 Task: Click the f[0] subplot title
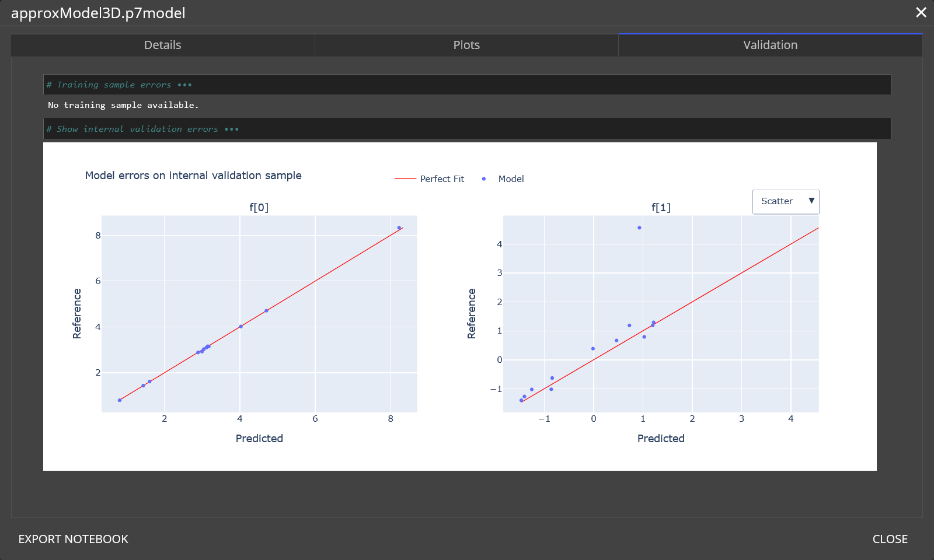click(x=259, y=207)
